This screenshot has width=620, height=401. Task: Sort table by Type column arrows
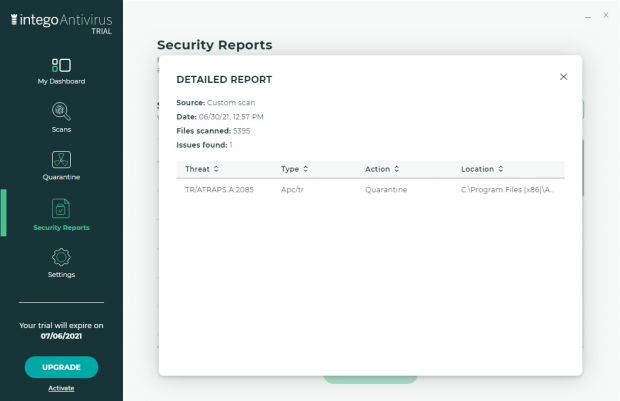(306, 169)
